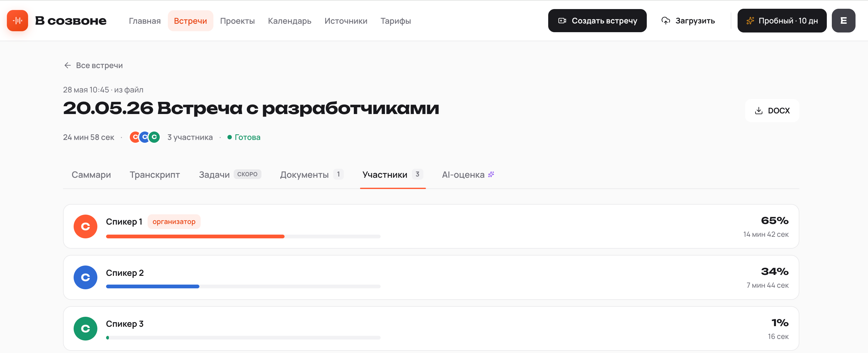This screenshot has height=353, width=868.
Task: Click the Готова status text
Action: pos(247,137)
